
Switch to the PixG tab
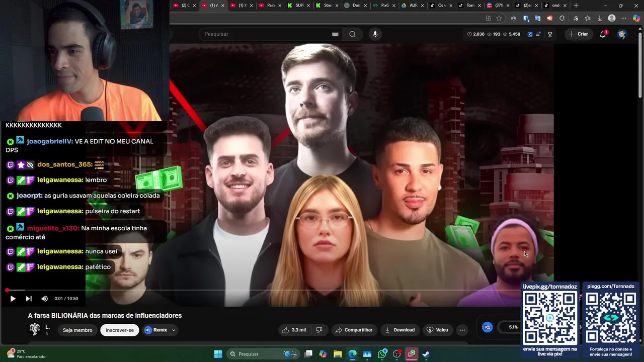383,6
